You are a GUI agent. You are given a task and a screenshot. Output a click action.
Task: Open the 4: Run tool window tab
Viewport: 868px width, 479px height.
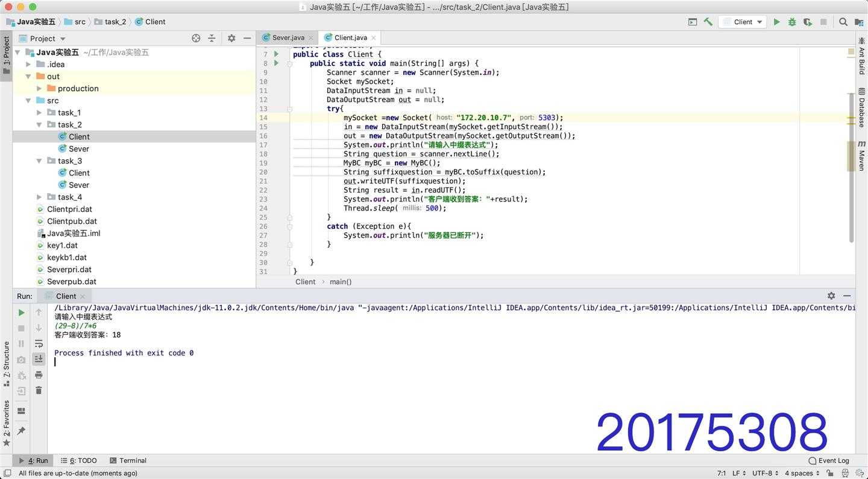33,460
